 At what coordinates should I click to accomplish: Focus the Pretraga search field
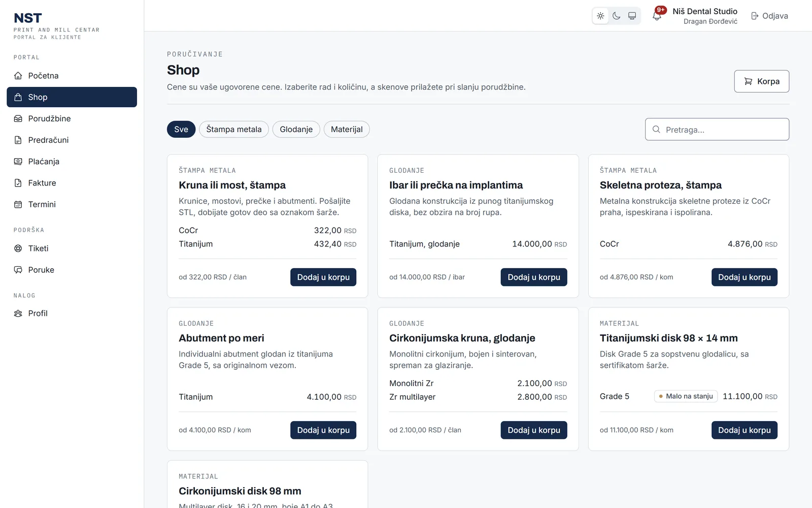point(717,130)
